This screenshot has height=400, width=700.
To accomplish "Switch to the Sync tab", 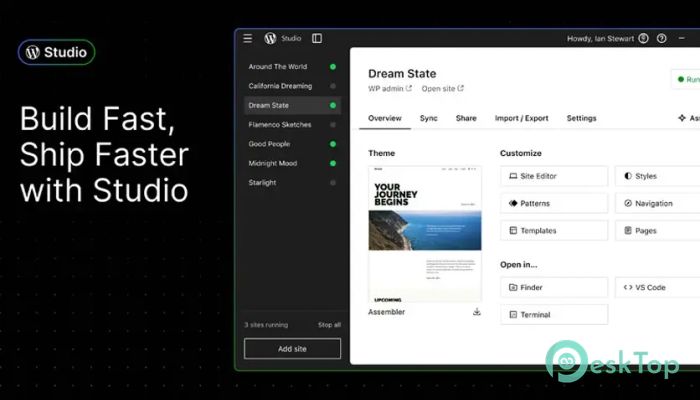I will coord(429,118).
